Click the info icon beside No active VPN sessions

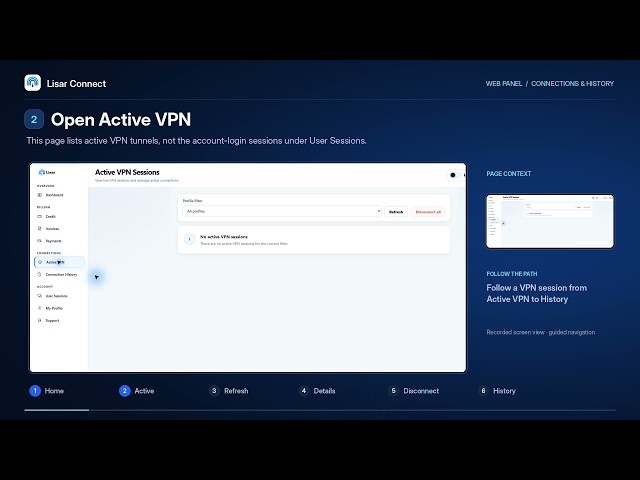coord(189,239)
